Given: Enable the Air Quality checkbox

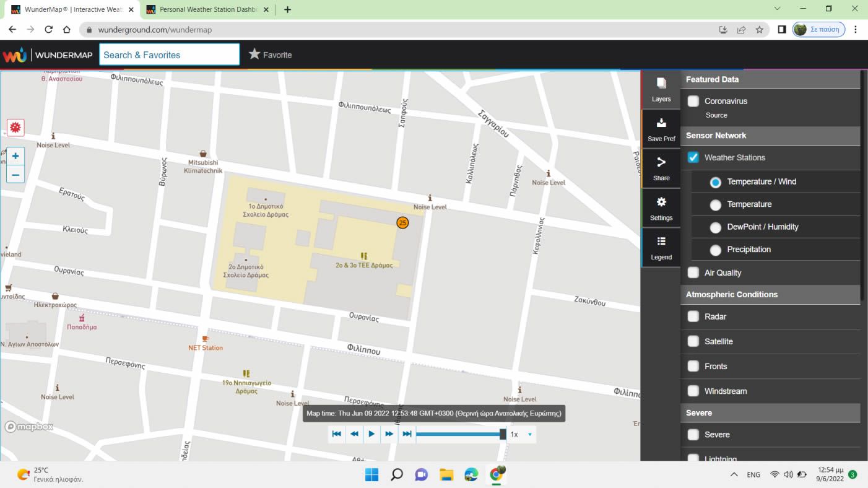Looking at the screenshot, I should point(693,272).
